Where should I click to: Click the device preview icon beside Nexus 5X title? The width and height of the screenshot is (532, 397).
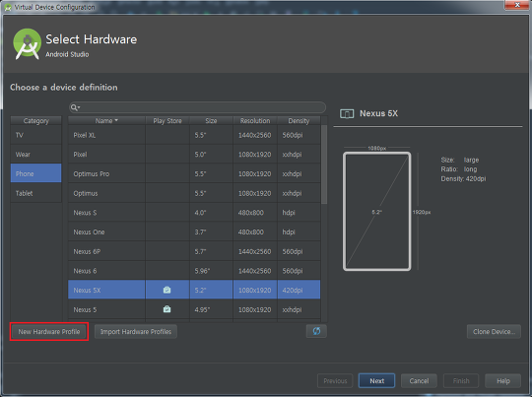pyautogui.click(x=347, y=113)
